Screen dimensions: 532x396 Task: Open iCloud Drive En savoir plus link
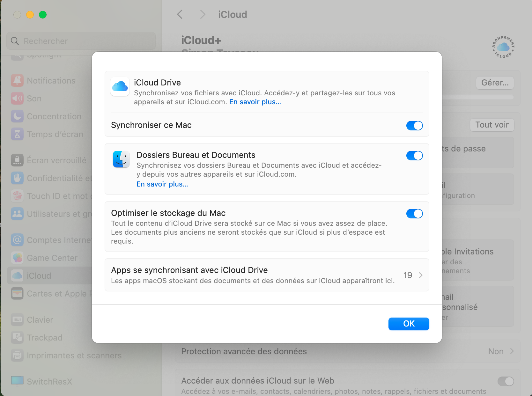pos(255,102)
